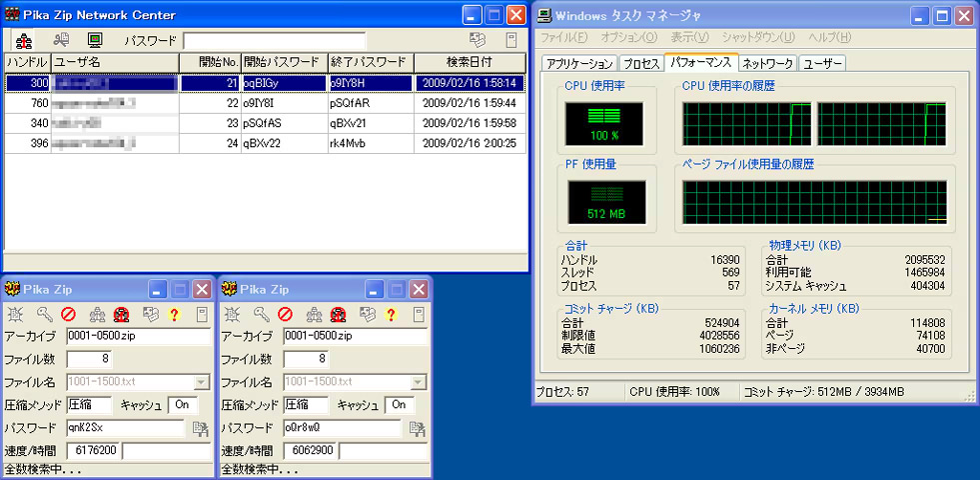Expand the ファイル名 dropdown in right Pika Zip
This screenshot has width=980, height=480.
point(419,382)
